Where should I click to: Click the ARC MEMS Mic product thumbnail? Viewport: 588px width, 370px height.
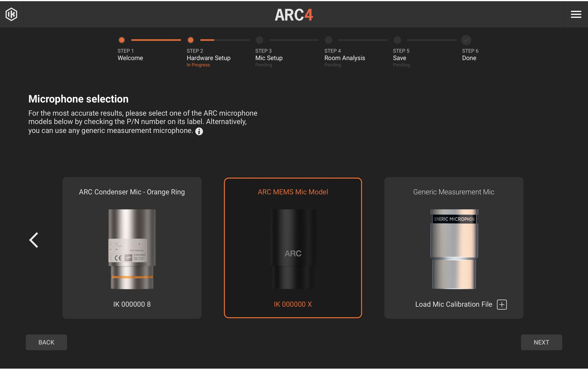(x=293, y=249)
